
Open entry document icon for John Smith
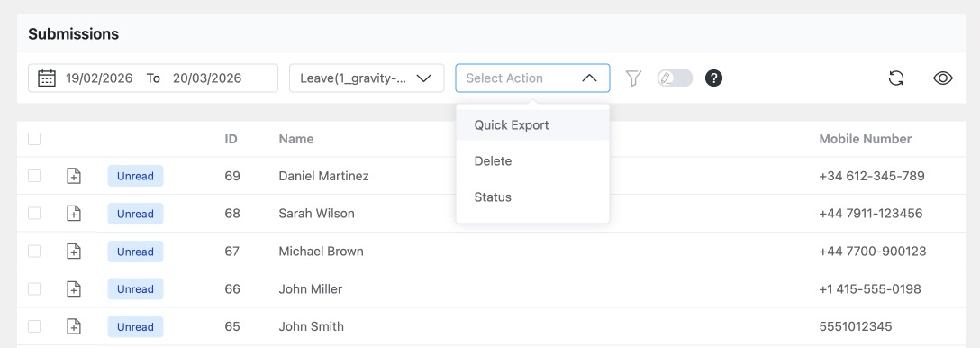click(x=74, y=326)
